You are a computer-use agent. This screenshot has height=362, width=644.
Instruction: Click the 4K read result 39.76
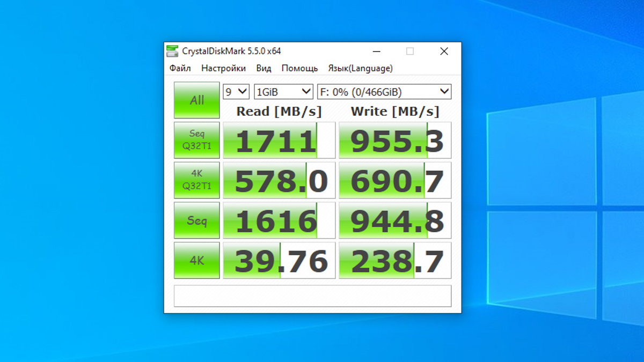(279, 261)
